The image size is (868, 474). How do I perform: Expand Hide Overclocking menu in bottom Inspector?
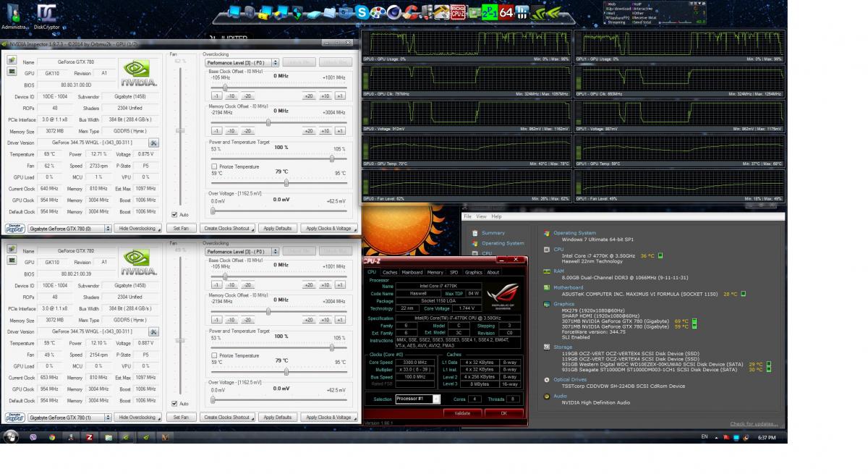[x=138, y=418]
